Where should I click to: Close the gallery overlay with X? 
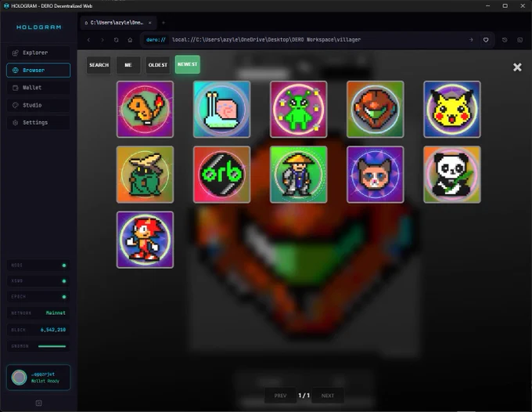tap(517, 67)
